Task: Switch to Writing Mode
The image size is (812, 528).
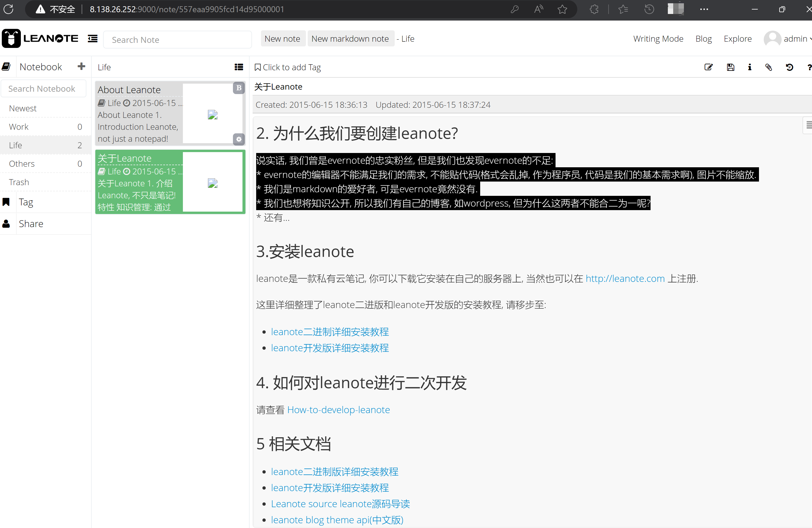Action: pos(658,39)
